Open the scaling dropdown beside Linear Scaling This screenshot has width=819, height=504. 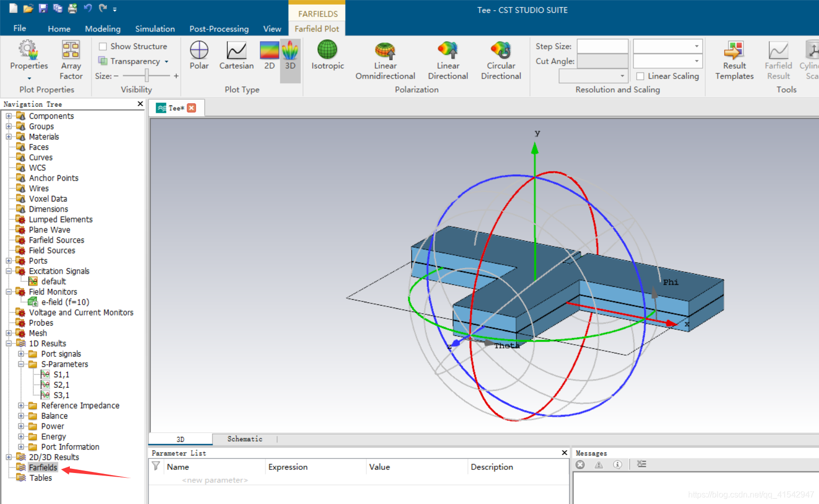(622, 76)
